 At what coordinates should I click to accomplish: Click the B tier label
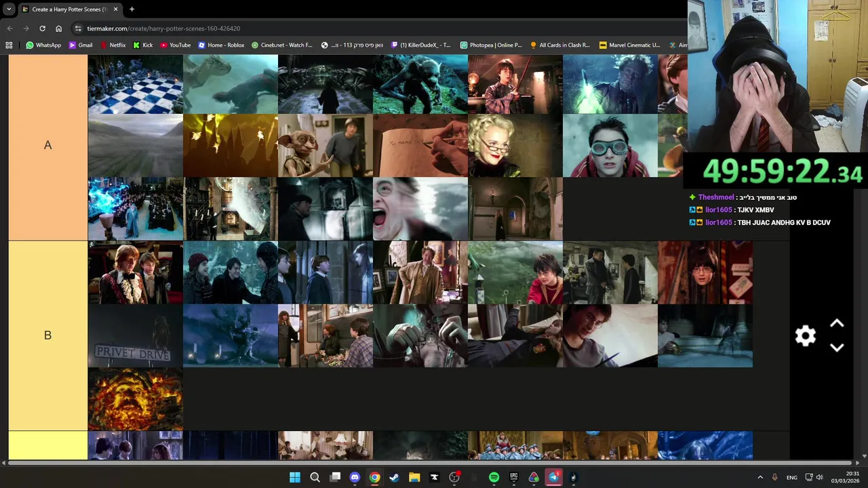[47, 335]
